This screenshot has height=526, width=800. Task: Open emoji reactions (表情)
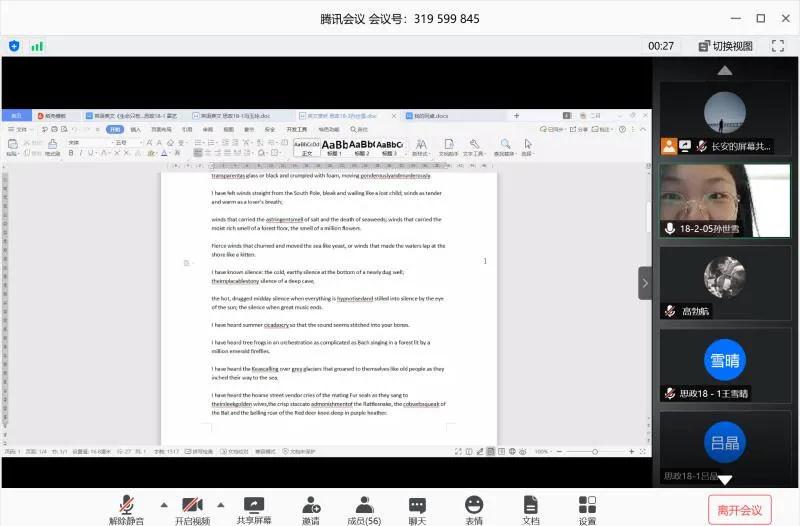[x=473, y=508]
